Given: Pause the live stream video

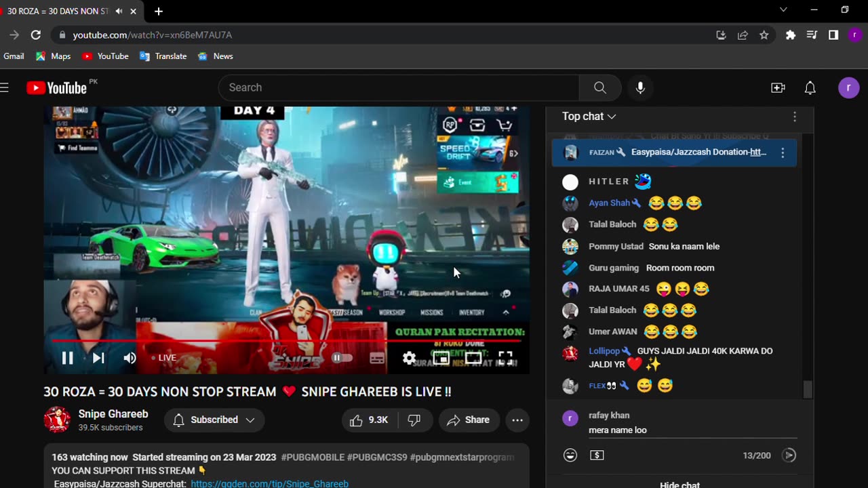Looking at the screenshot, I should click(67, 358).
